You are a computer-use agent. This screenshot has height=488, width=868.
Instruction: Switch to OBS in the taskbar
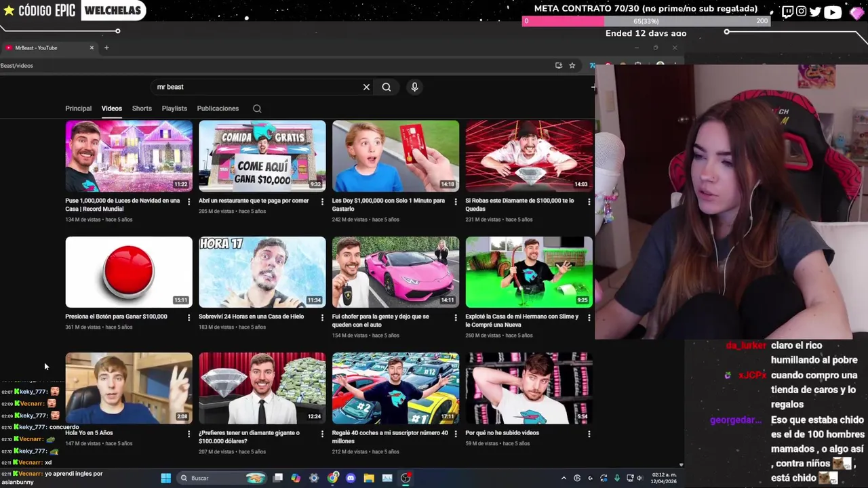tap(406, 478)
